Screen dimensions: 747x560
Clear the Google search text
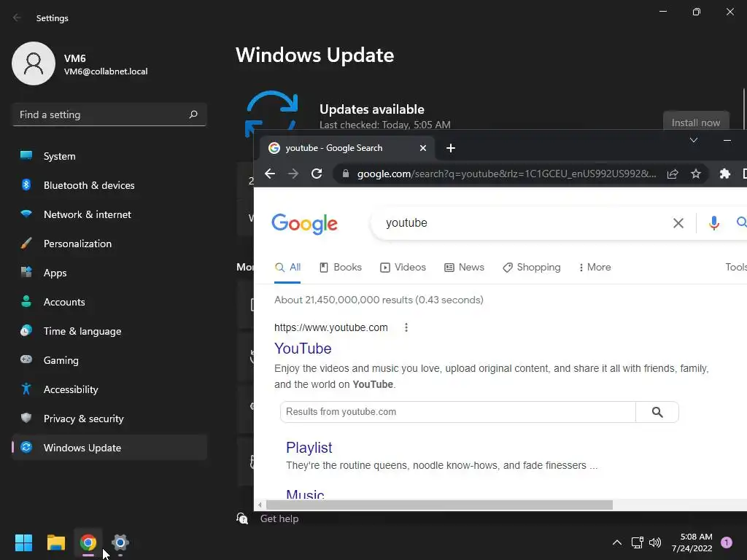[x=678, y=223]
